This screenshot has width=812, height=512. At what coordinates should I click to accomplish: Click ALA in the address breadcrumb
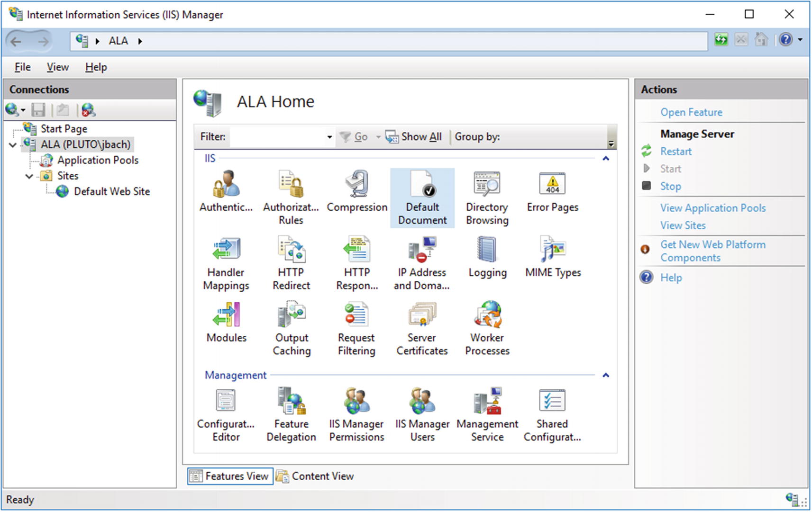(x=119, y=41)
